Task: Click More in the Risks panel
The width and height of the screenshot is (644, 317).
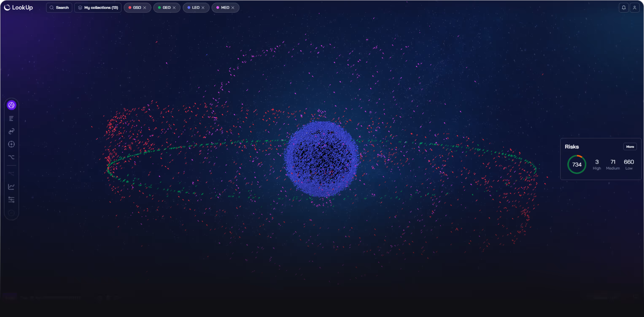Action: [630, 147]
